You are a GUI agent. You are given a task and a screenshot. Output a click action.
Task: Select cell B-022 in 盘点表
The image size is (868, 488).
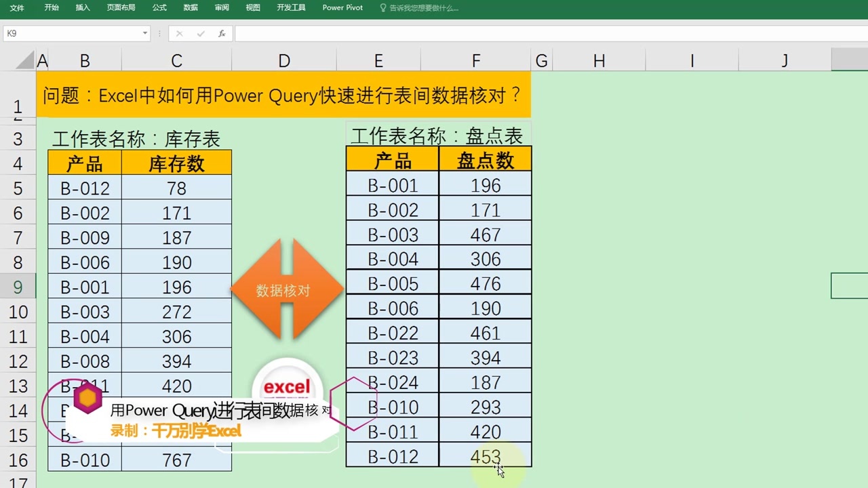[393, 333]
